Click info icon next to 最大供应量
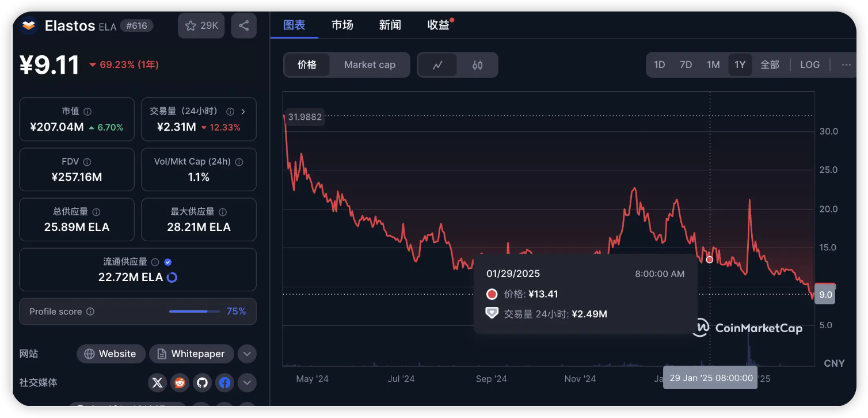 (223, 212)
